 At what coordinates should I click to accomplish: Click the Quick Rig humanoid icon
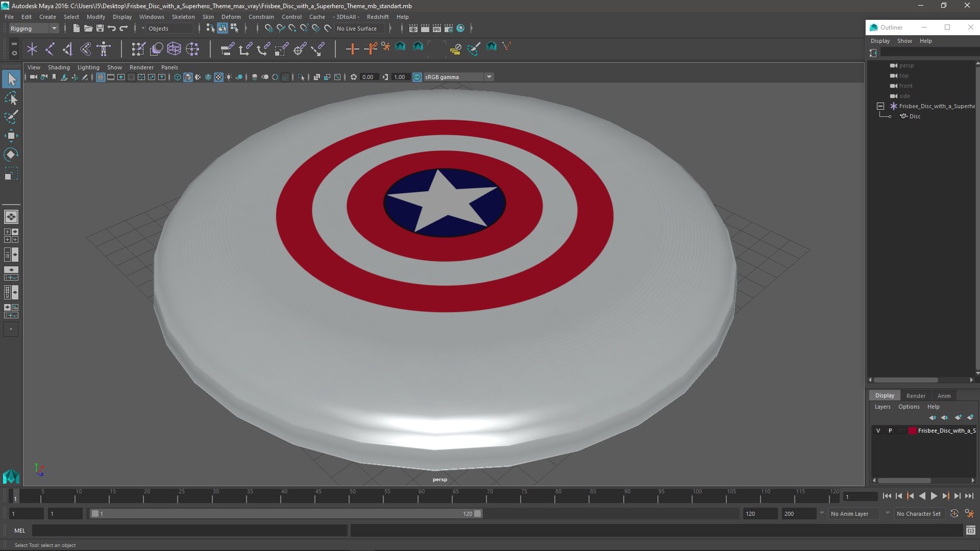[x=104, y=49]
